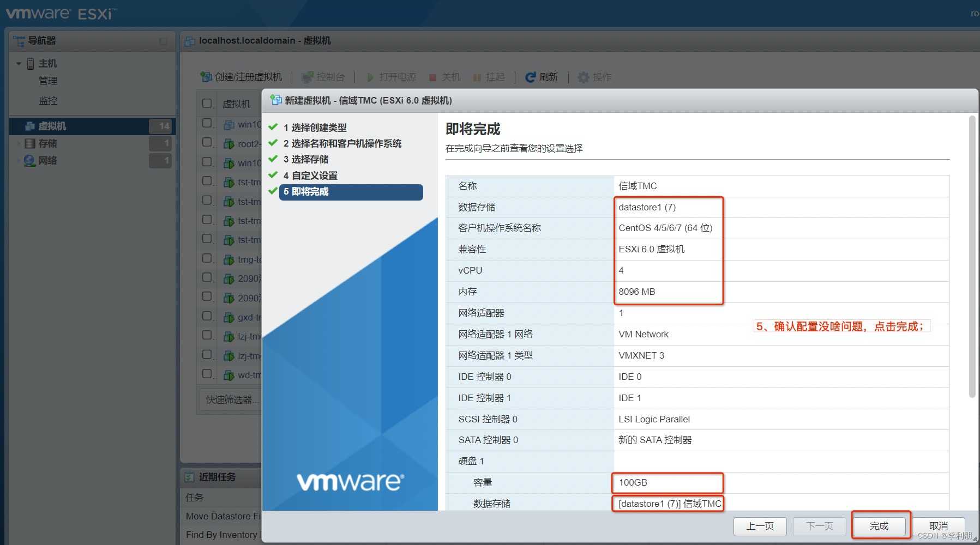Select the Move Datastore task row
This screenshot has height=545, width=980.
tap(223, 516)
